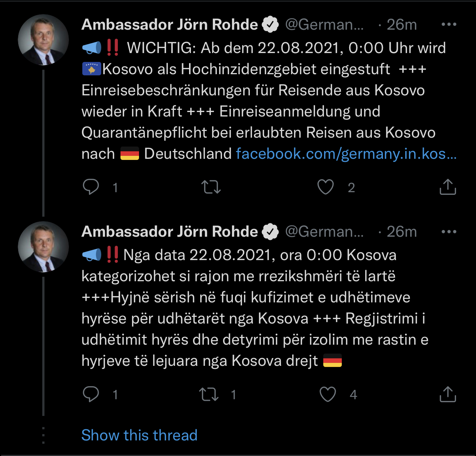
Task: Click the second tweet's profile photo
Action: (43, 247)
